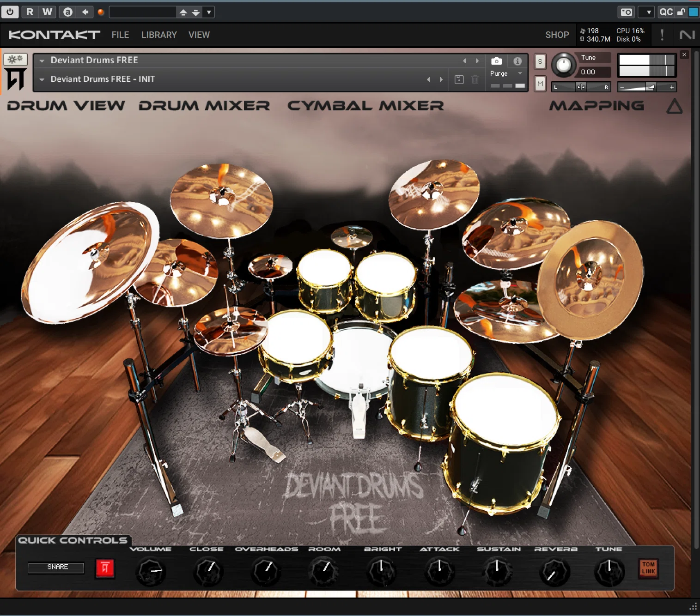The height and width of the screenshot is (616, 700).
Task: Click the ATTACK knob
Action: [439, 571]
